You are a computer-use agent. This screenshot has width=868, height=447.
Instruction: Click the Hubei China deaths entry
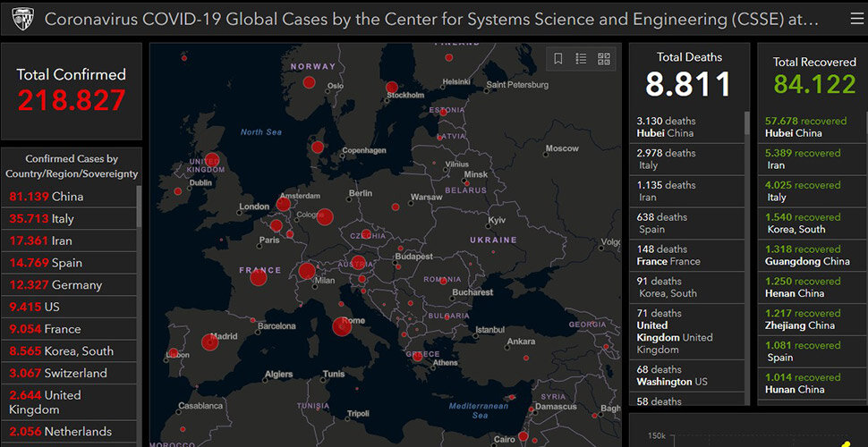click(x=687, y=127)
